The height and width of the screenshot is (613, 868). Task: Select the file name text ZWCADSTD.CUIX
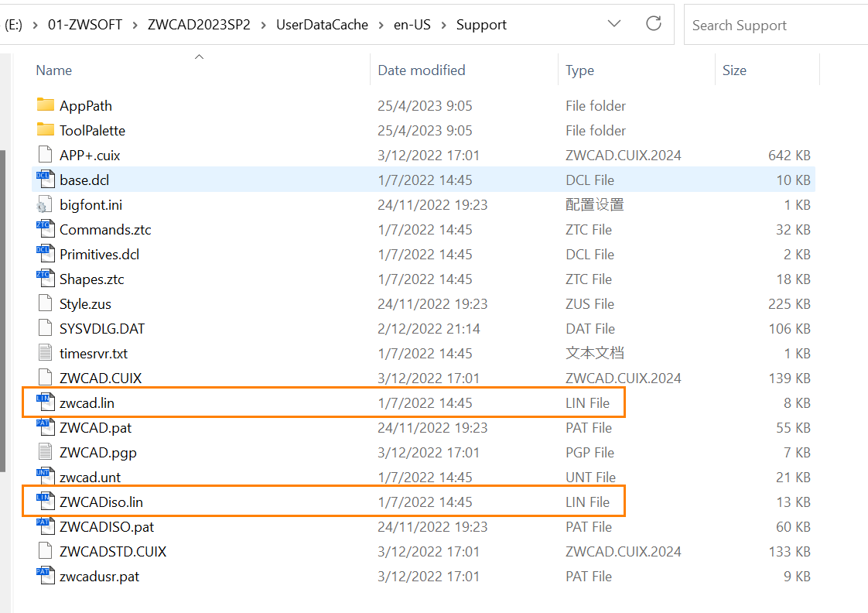point(113,552)
